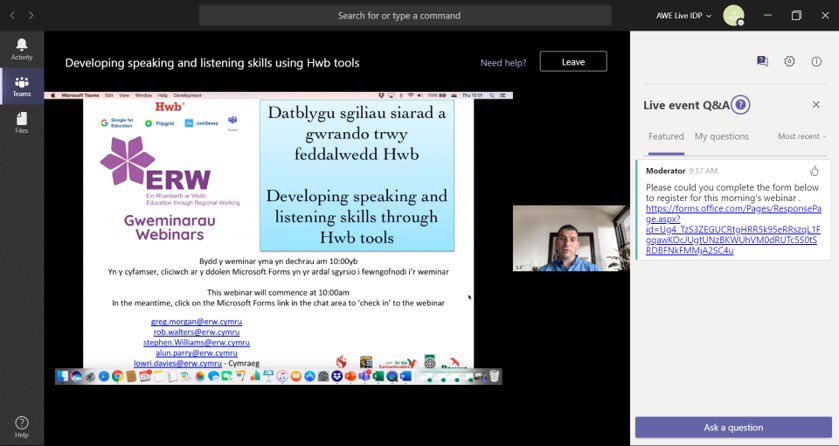Click 'Live event Q&A' panel heading
Image resolution: width=839 pixels, height=446 pixels.
[x=686, y=105]
